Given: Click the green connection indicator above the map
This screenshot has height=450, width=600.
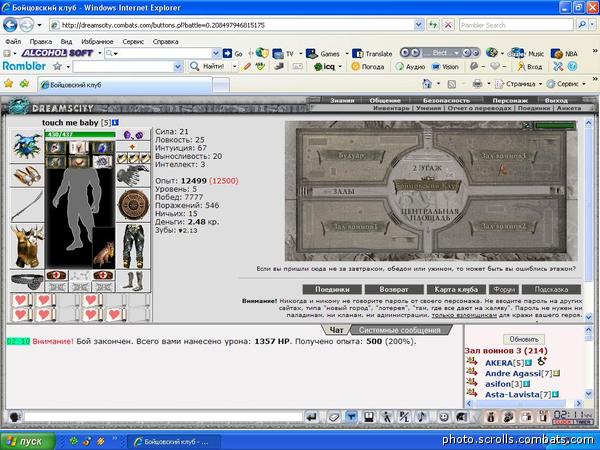Looking at the screenshot, I should 555,126.
